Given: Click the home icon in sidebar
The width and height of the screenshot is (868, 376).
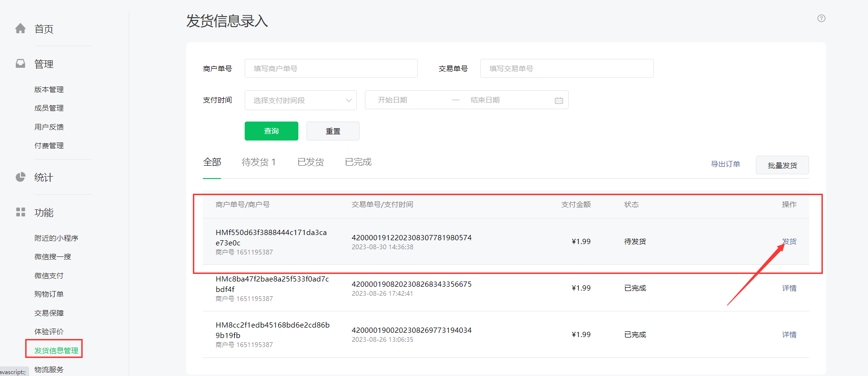Looking at the screenshot, I should tap(20, 29).
